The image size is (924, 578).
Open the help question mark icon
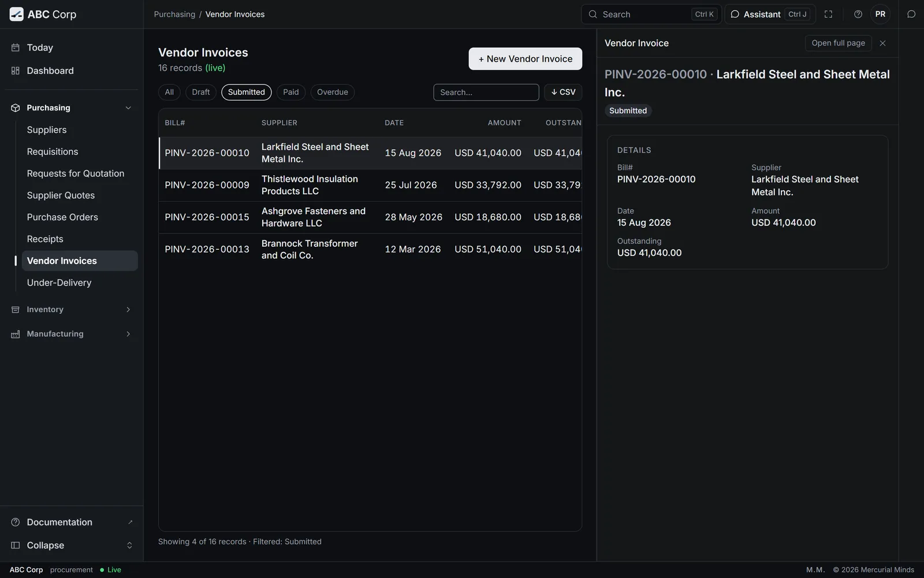pos(858,14)
